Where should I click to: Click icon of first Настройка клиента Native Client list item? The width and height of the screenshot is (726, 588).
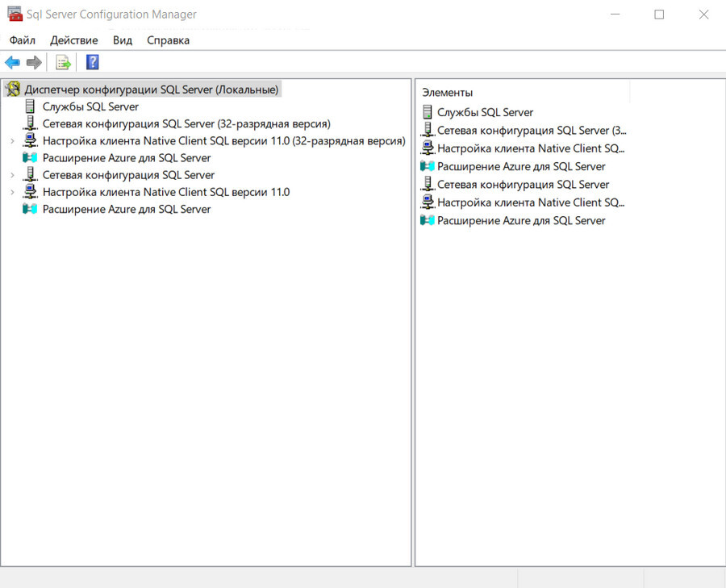point(428,148)
